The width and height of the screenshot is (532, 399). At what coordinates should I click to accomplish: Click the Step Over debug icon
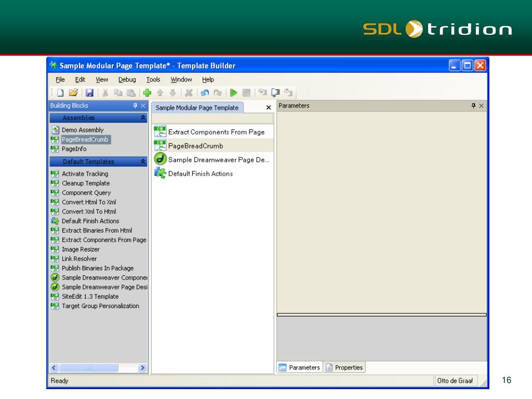tap(275, 93)
